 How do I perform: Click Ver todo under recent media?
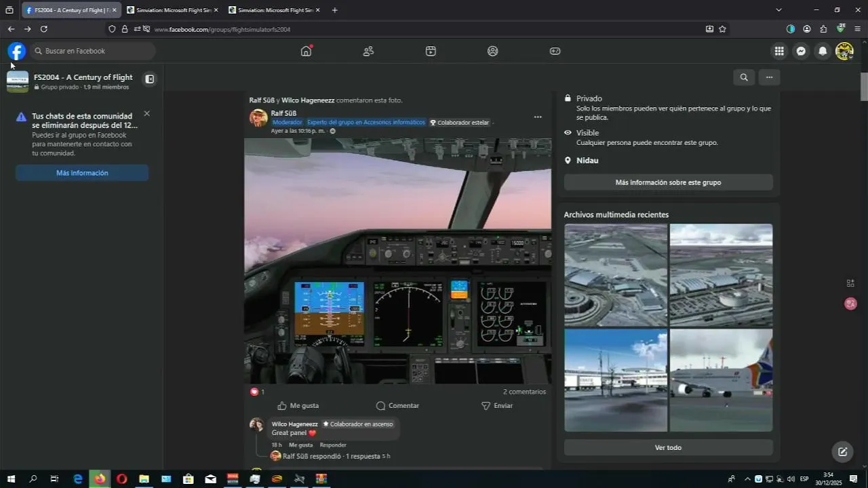(668, 447)
